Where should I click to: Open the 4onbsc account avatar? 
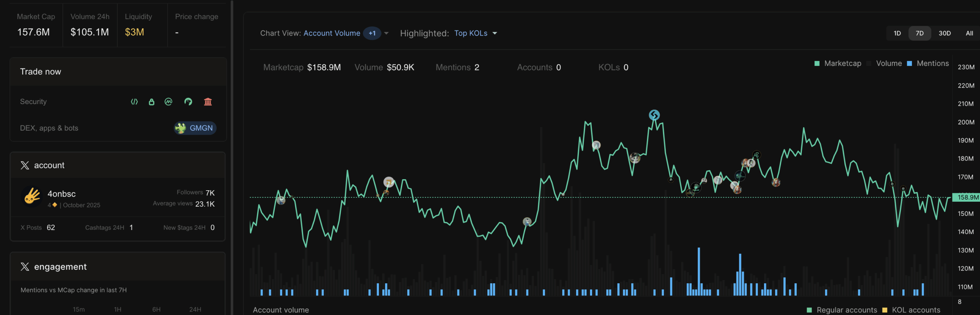[32, 196]
